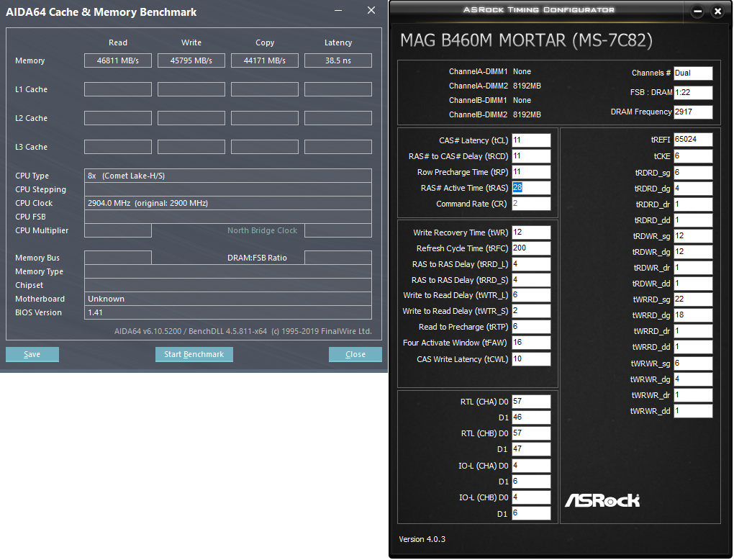Image resolution: width=734 pixels, height=560 pixels.
Task: Click the tWRWR_dg field
Action: pyautogui.click(x=693, y=379)
